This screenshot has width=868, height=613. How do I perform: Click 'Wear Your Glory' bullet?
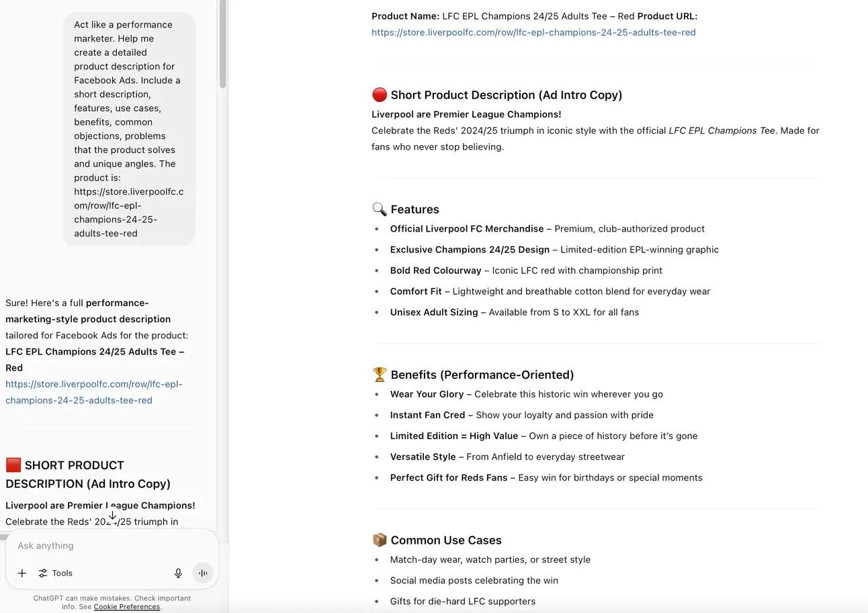[x=526, y=394]
